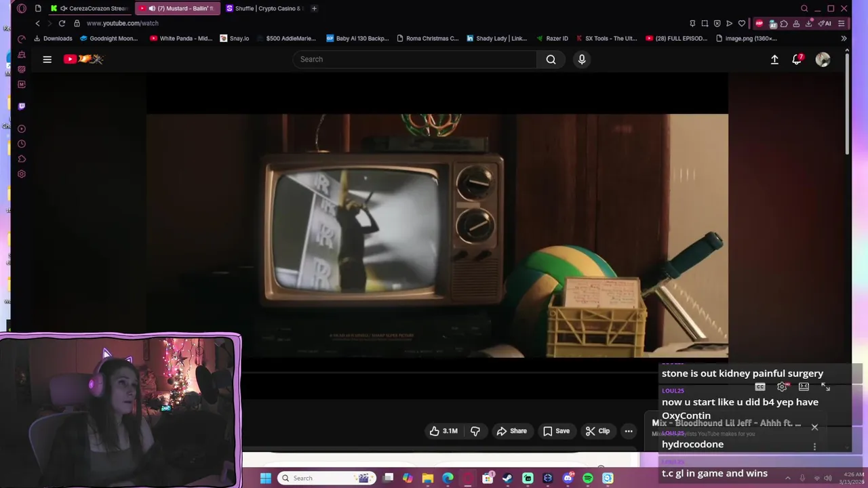Open more actions ellipsis beside Clip
The width and height of the screenshot is (868, 488).
pos(629,431)
